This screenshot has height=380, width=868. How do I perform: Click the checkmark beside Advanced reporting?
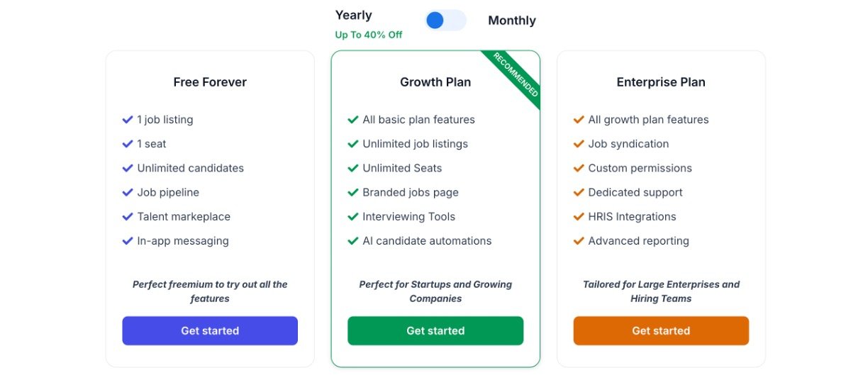tap(579, 241)
